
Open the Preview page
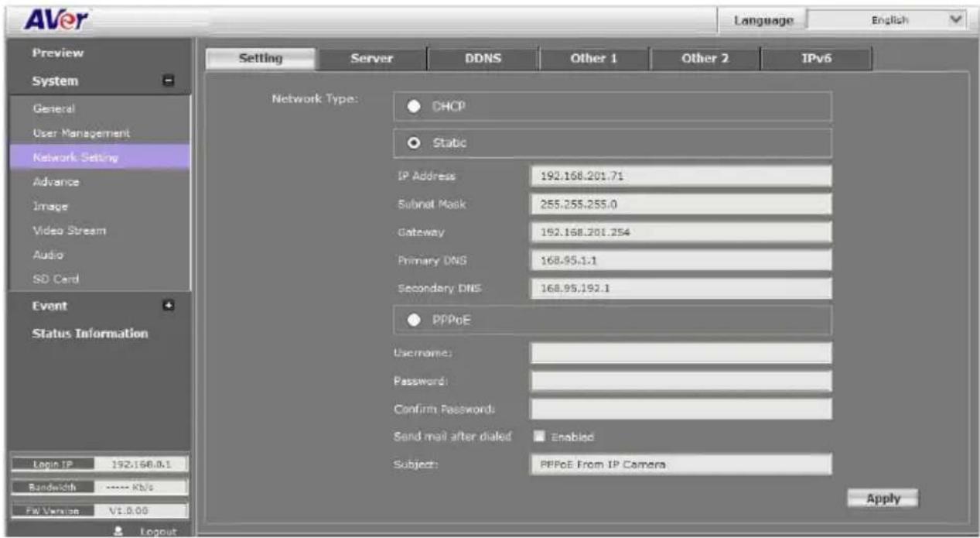58,53
